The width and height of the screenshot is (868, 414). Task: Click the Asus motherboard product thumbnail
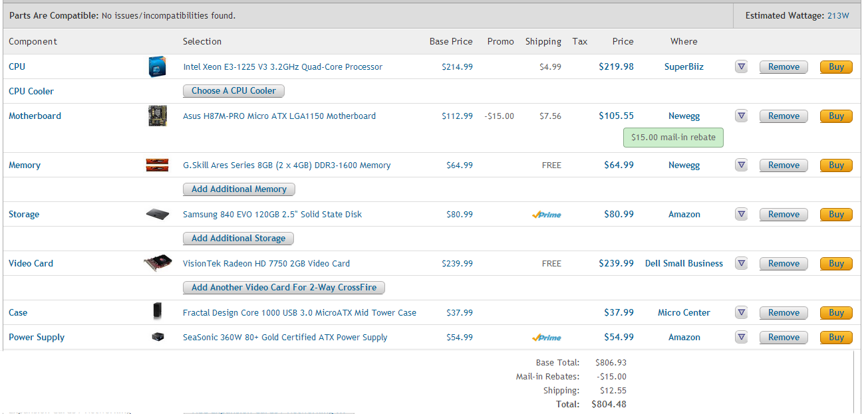(158, 116)
